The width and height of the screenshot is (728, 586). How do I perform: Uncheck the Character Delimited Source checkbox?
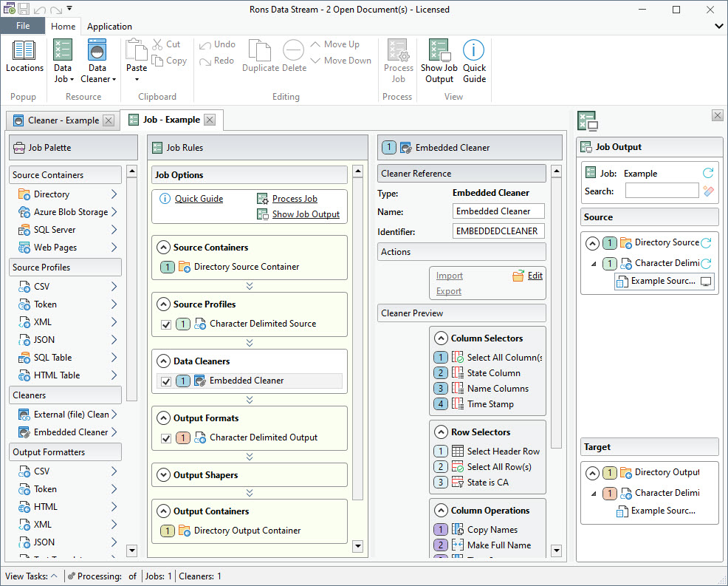166,324
